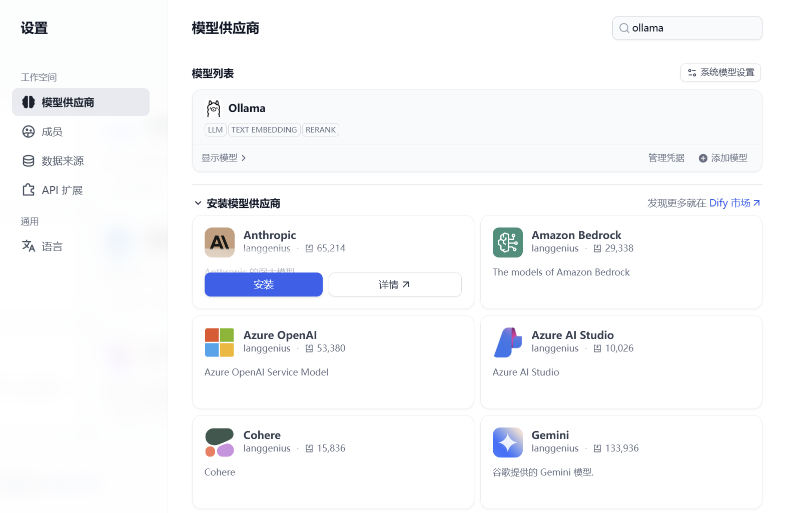This screenshot has height=513, width=812.
Task: Click the 65,214 install count
Action: tap(331, 248)
